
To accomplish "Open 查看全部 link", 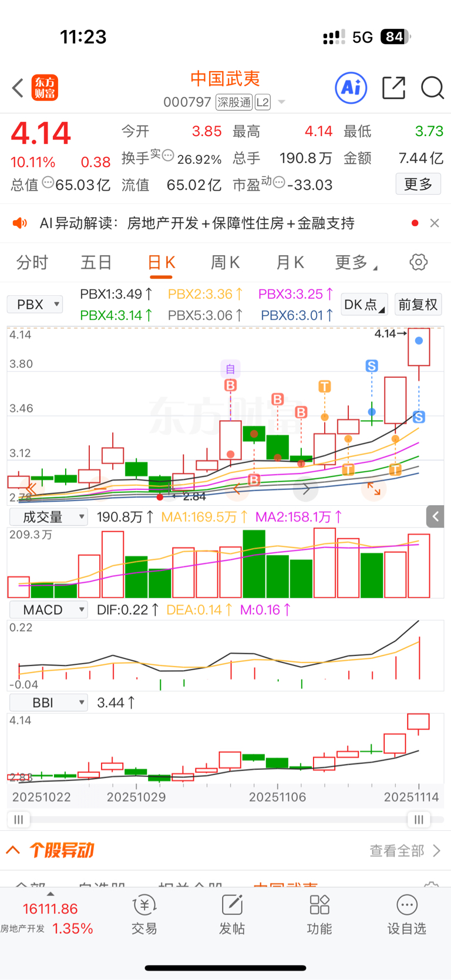I will (x=405, y=850).
